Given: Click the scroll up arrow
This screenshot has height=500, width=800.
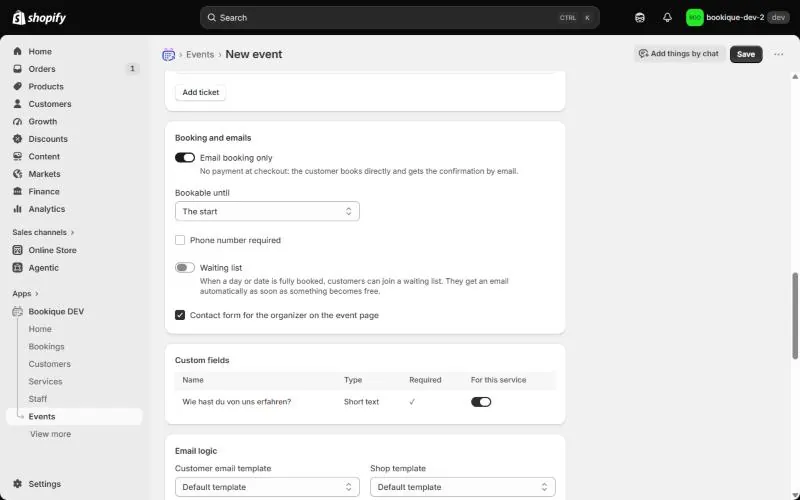Looking at the screenshot, I should click(x=795, y=77).
